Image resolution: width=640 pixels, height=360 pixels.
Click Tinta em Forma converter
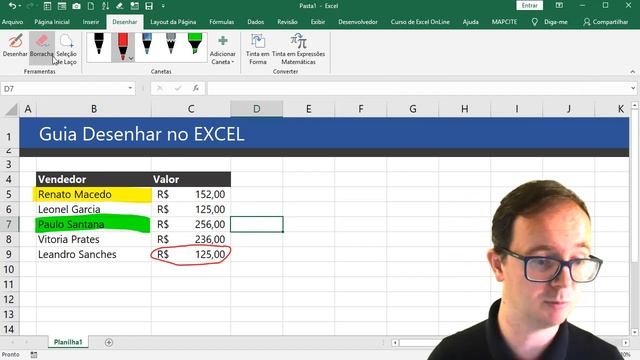[258, 49]
